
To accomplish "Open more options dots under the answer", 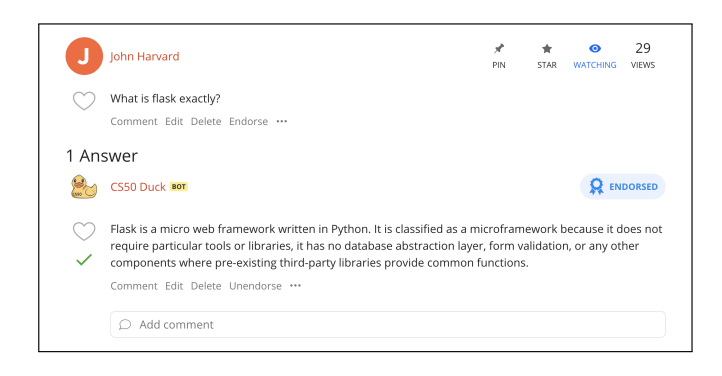I will click(295, 286).
